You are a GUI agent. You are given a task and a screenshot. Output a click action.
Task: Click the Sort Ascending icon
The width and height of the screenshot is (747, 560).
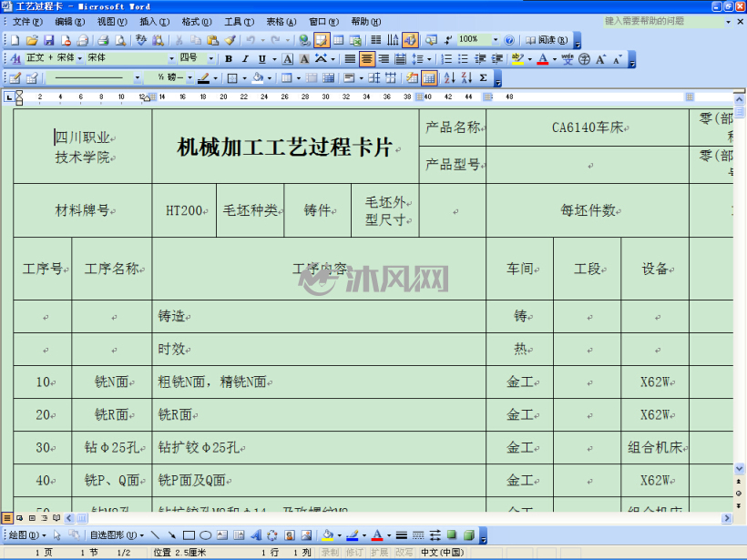coord(449,78)
